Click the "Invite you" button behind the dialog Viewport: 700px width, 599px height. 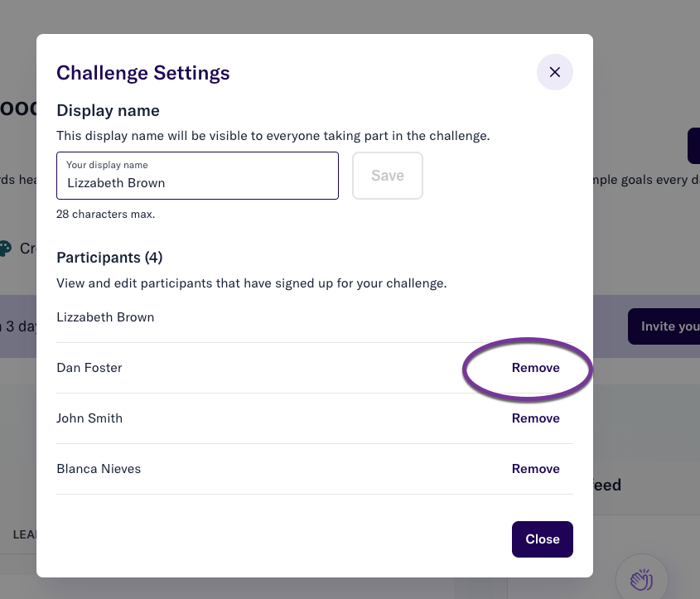[x=664, y=326]
